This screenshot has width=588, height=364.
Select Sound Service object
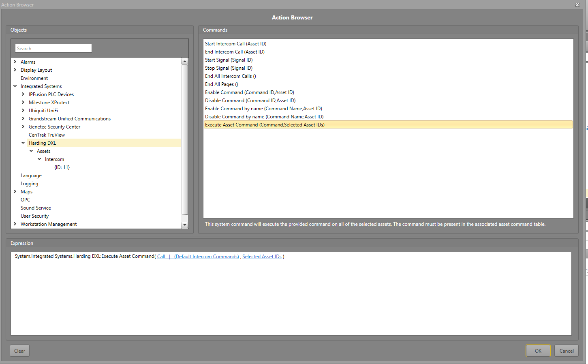tap(36, 208)
